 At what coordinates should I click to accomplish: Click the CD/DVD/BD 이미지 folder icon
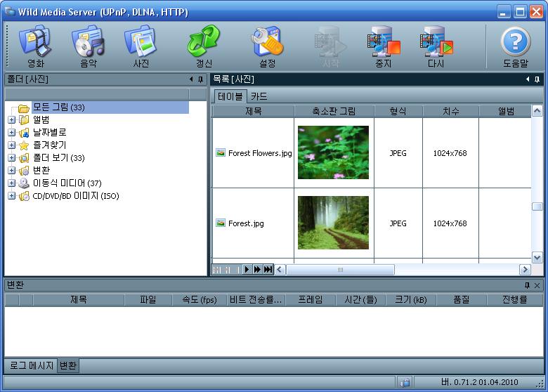pyautogui.click(x=24, y=196)
